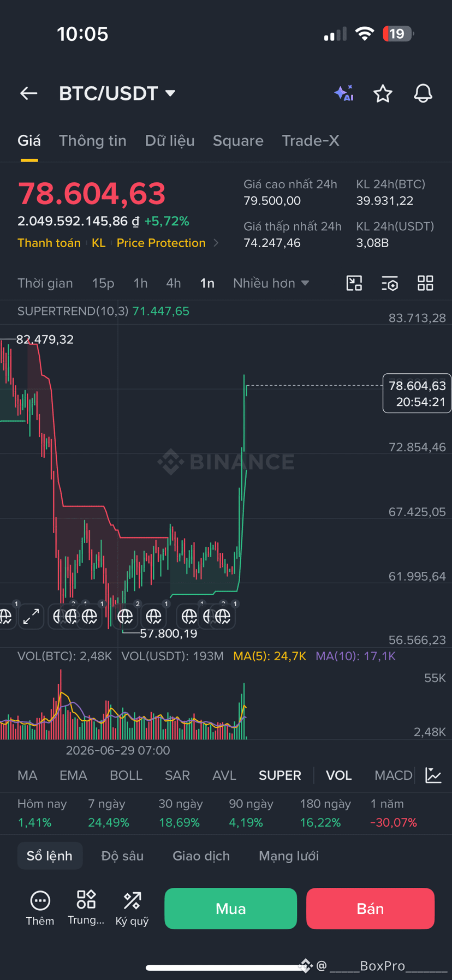Select Thời gian chart mode
452x980 pixels.
[x=45, y=283]
